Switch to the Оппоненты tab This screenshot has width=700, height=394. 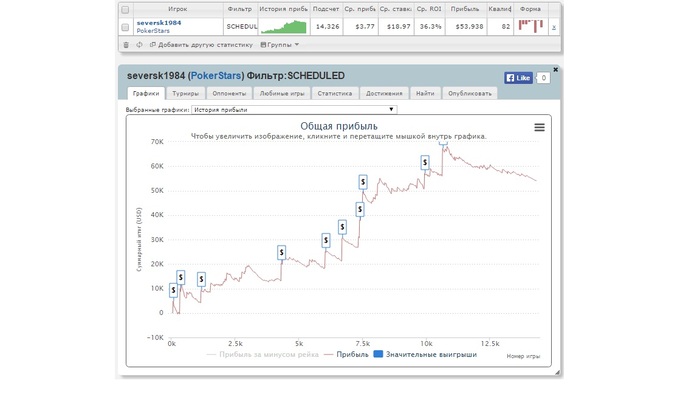coord(229,93)
